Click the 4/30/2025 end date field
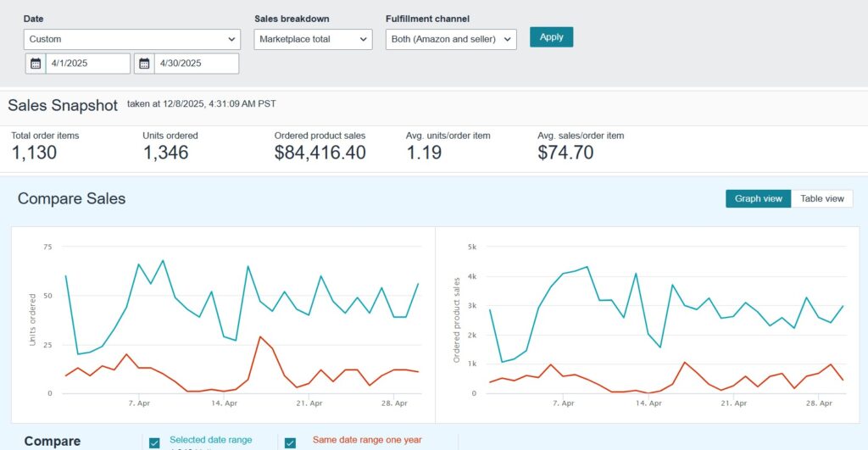 point(196,64)
